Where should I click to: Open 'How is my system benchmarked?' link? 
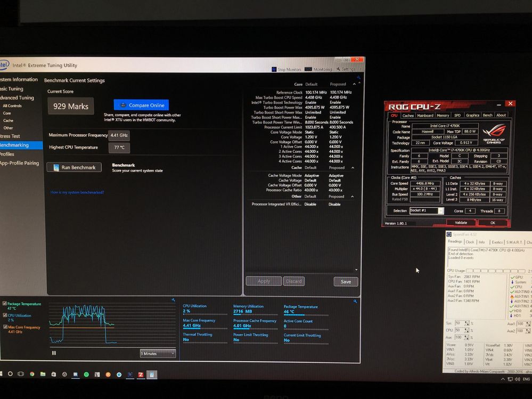tap(77, 192)
